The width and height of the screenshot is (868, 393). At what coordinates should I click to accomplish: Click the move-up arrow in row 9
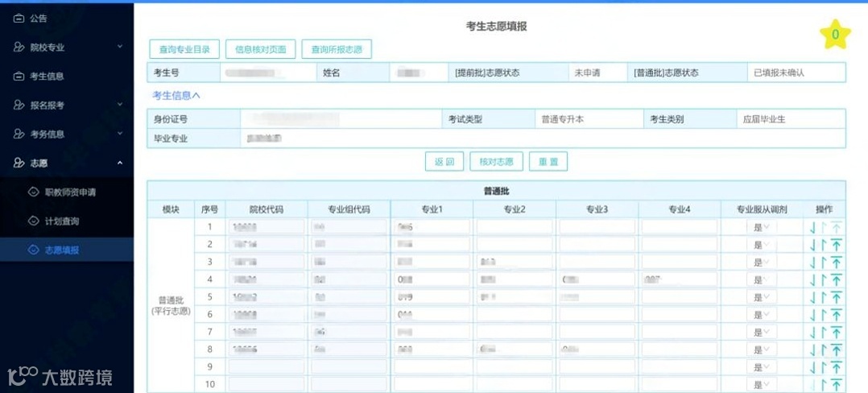pyautogui.click(x=824, y=367)
